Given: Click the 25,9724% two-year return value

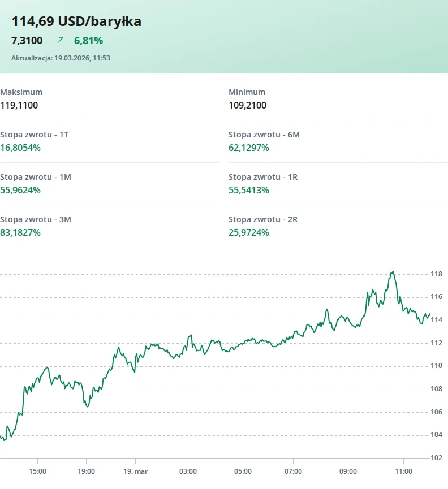Looking at the screenshot, I should tap(249, 232).
